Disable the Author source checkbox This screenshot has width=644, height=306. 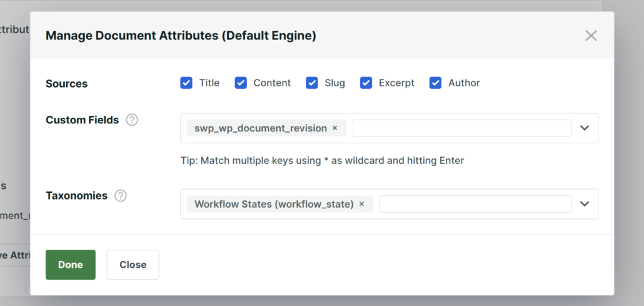pos(435,83)
